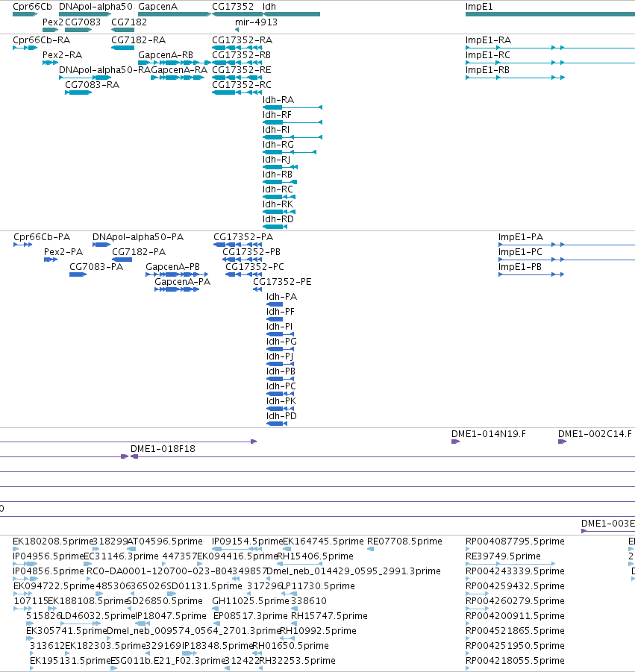The image size is (635, 672).
Task: Click the ImpE1 gene bar glyph
Action: (550, 15)
